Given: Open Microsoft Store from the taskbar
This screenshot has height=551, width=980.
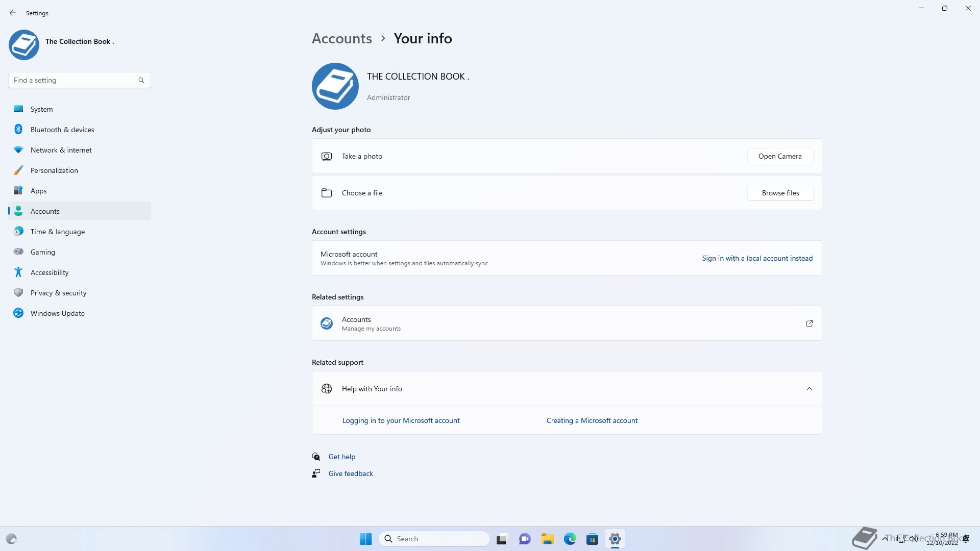Looking at the screenshot, I should tap(592, 539).
